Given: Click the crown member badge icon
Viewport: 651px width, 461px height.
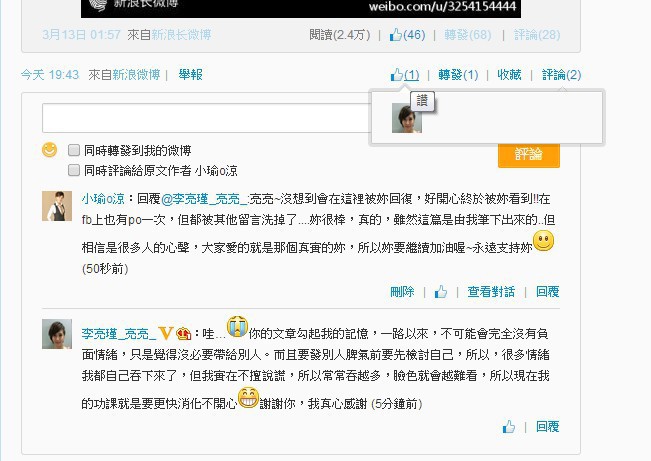Looking at the screenshot, I should [x=183, y=333].
